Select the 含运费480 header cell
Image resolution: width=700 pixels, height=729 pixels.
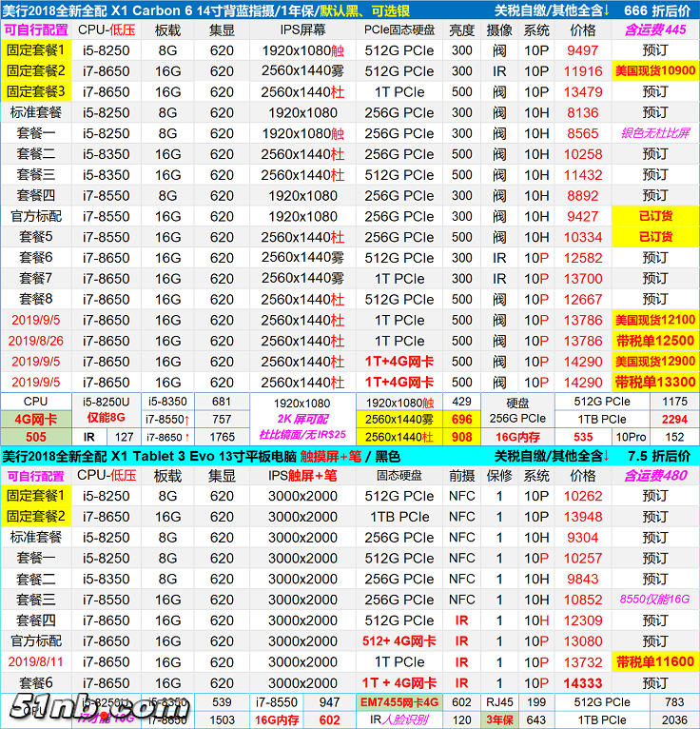click(x=655, y=476)
